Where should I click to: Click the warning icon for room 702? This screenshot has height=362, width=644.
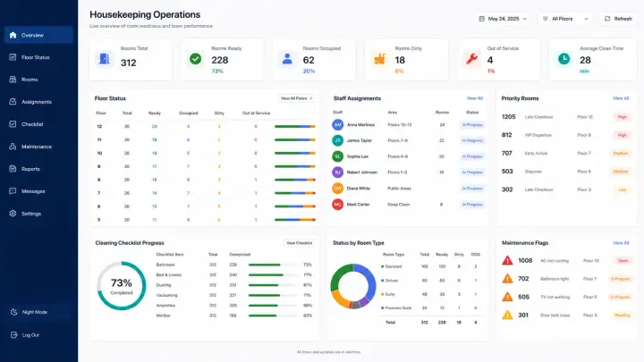pyautogui.click(x=508, y=278)
